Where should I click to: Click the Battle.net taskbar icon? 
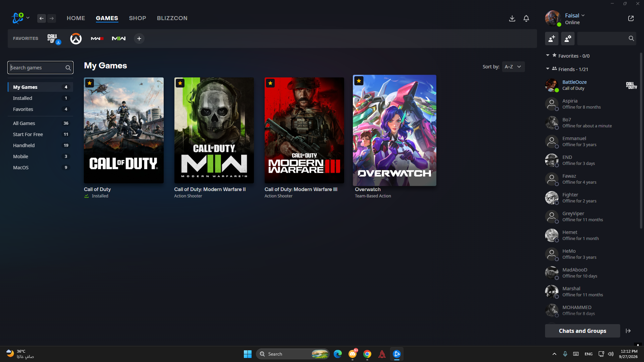(x=397, y=354)
